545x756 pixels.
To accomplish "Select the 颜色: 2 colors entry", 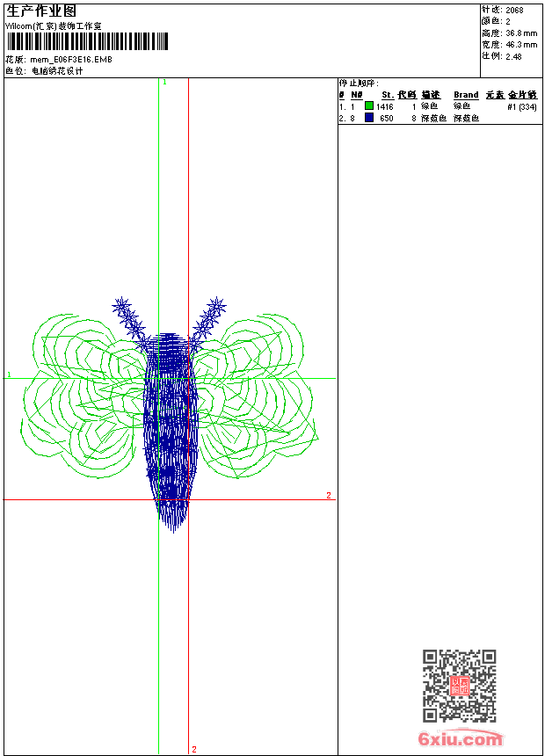I will coord(496,21).
